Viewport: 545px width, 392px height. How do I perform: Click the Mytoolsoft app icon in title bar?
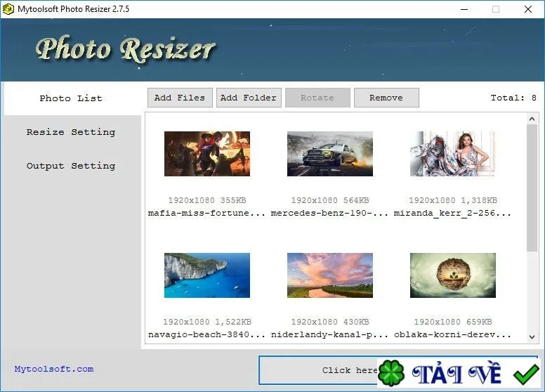[8, 9]
